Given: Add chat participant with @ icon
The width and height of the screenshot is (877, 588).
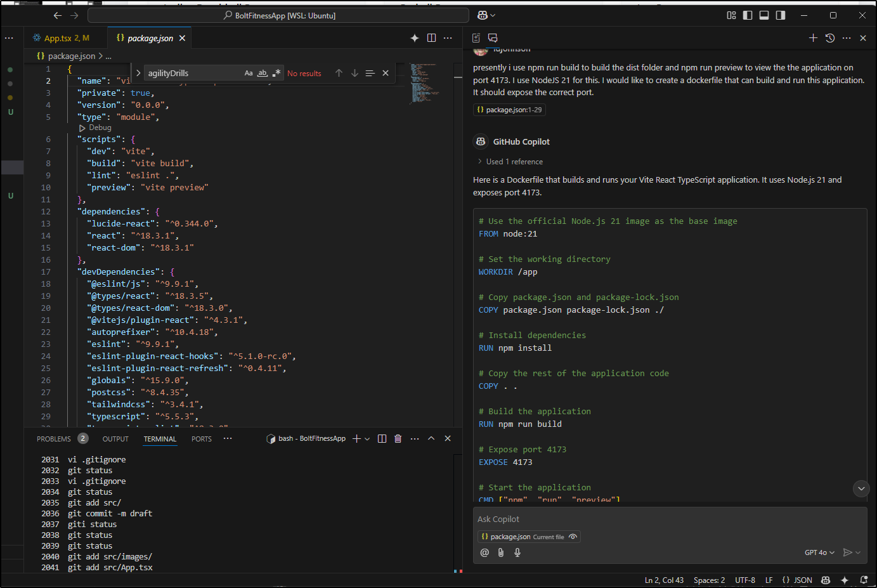Looking at the screenshot, I should (x=484, y=552).
